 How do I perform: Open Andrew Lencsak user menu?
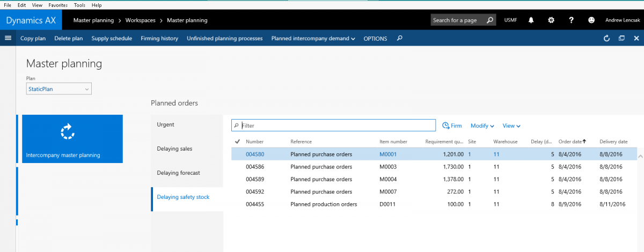point(622,20)
